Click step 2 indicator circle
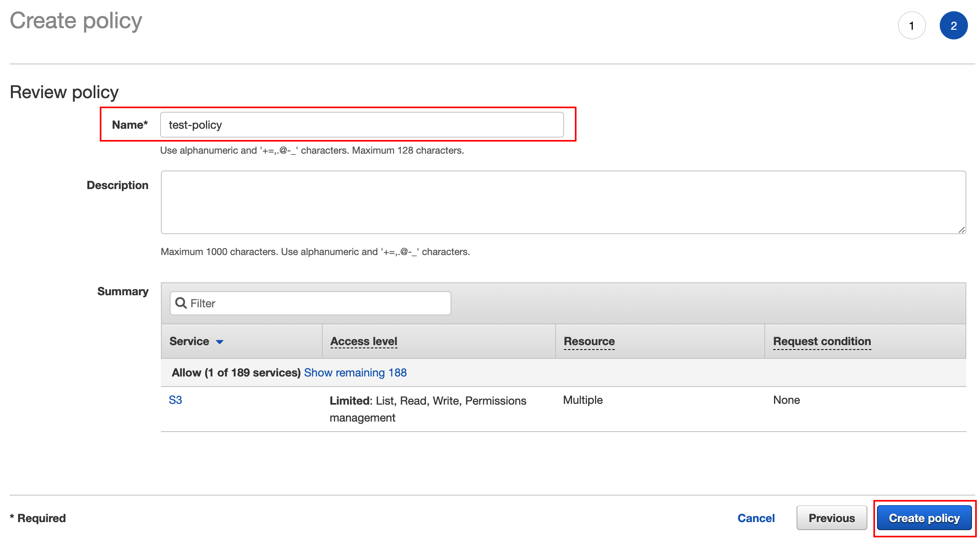Image resolution: width=980 pixels, height=543 pixels. point(953,26)
